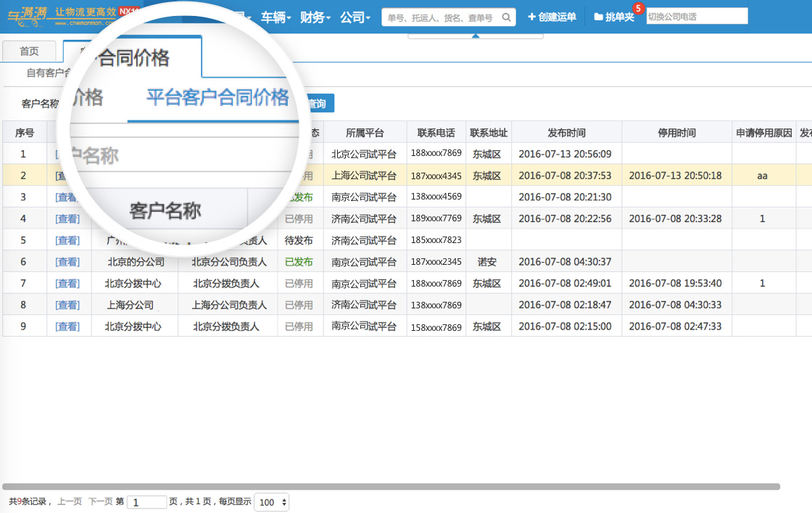The image size is (812, 513).
Task: Click the search magnifier icon in top bar
Action: [x=507, y=17]
